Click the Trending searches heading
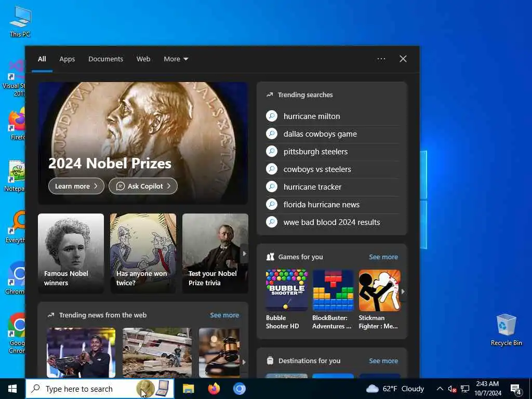The height and width of the screenshot is (399, 532). point(305,95)
